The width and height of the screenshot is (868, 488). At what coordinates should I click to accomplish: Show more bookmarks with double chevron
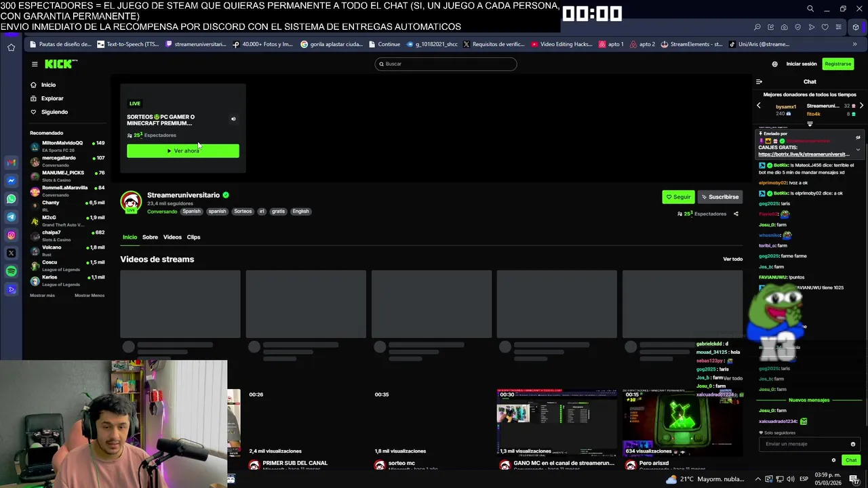pyautogui.click(x=854, y=44)
